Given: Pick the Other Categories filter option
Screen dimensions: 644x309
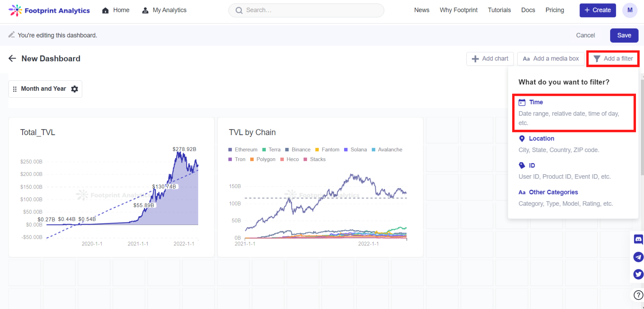Looking at the screenshot, I should (553, 192).
